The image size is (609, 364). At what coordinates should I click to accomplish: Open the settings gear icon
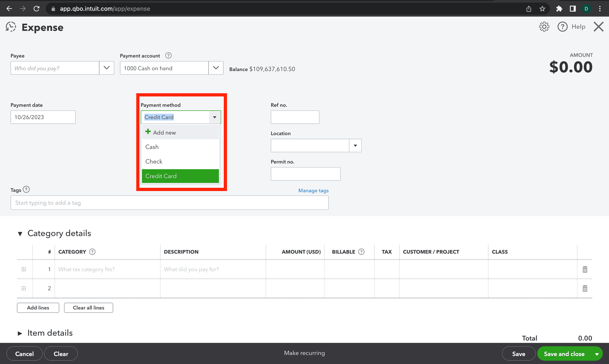click(544, 26)
